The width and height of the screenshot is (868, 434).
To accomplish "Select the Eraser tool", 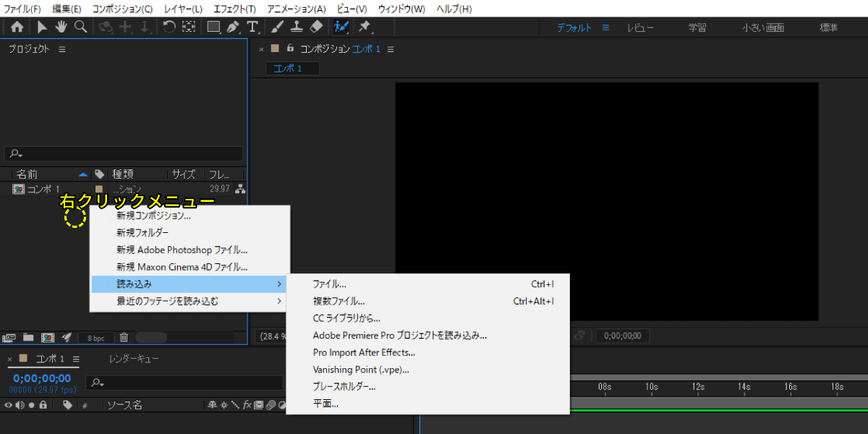I will (x=316, y=27).
